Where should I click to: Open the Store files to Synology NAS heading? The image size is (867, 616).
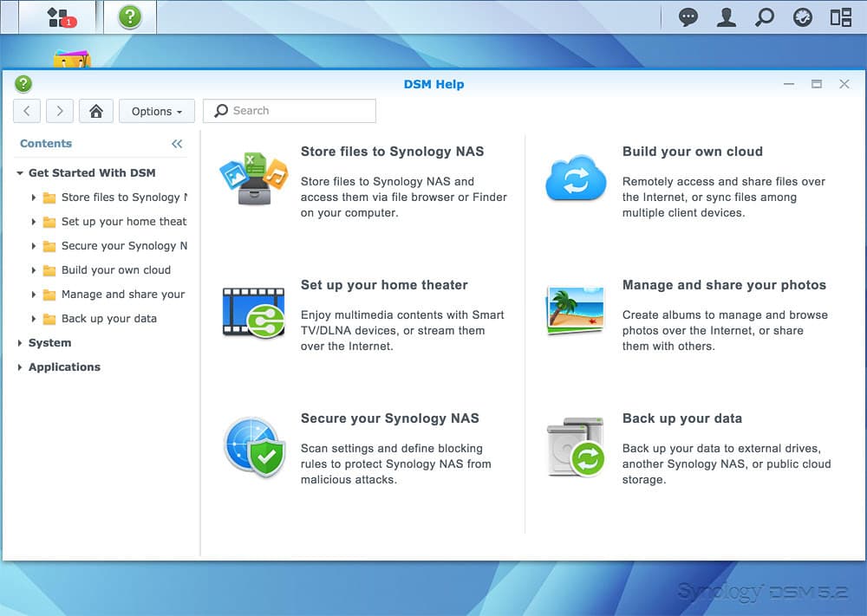pos(392,152)
